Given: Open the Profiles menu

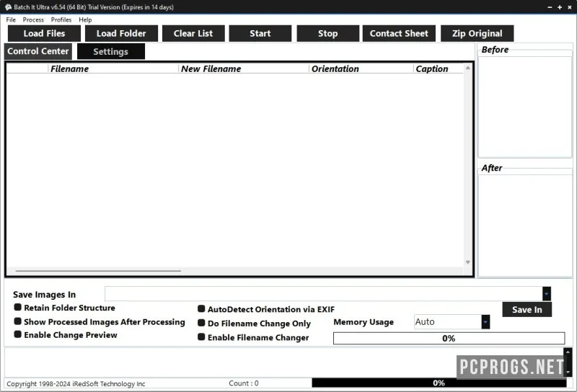Looking at the screenshot, I should (x=61, y=20).
